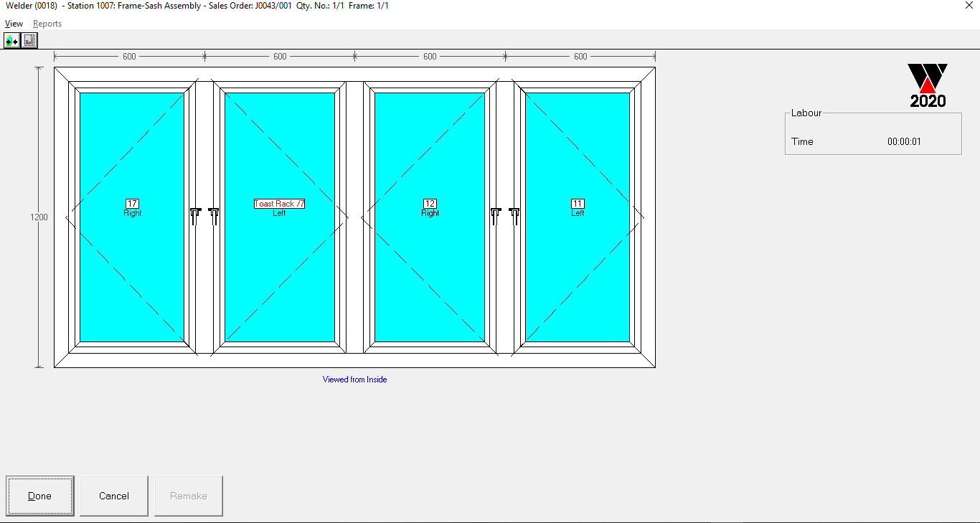Click the handle icon on sash 11
Image resolution: width=980 pixels, height=523 pixels.
coord(514,216)
